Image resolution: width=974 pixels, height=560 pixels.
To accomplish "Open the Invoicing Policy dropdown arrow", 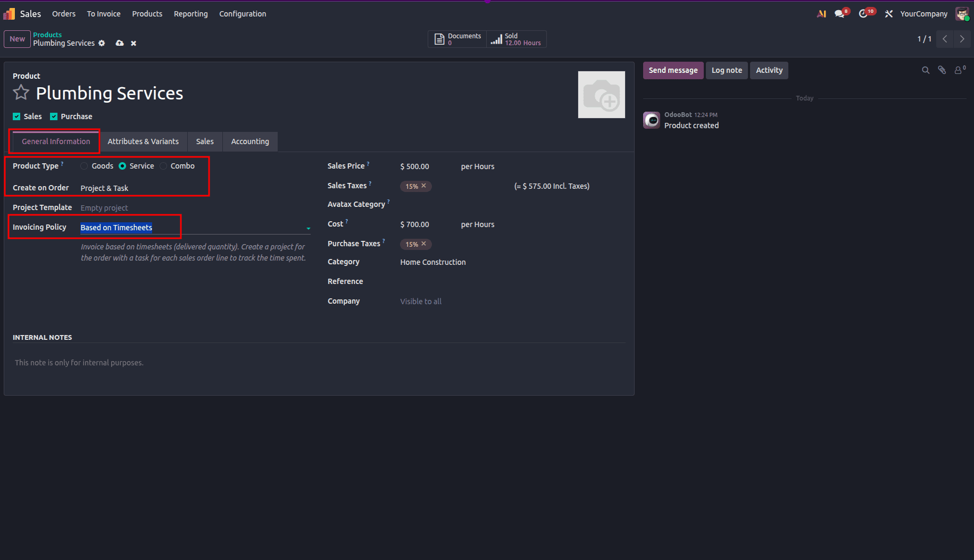I will coord(308,228).
